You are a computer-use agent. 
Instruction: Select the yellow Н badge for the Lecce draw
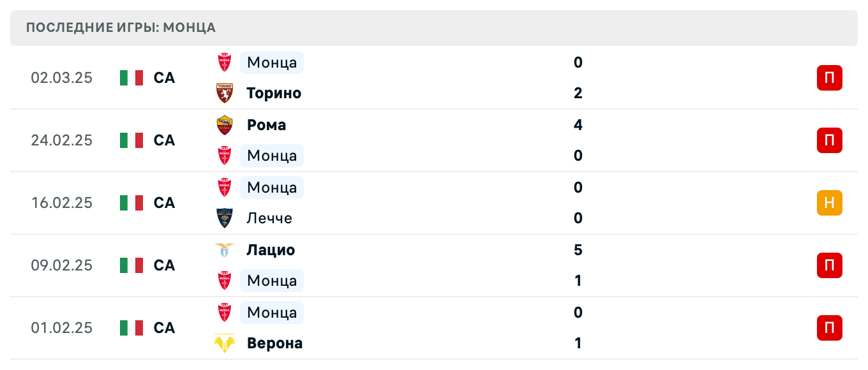click(x=829, y=203)
